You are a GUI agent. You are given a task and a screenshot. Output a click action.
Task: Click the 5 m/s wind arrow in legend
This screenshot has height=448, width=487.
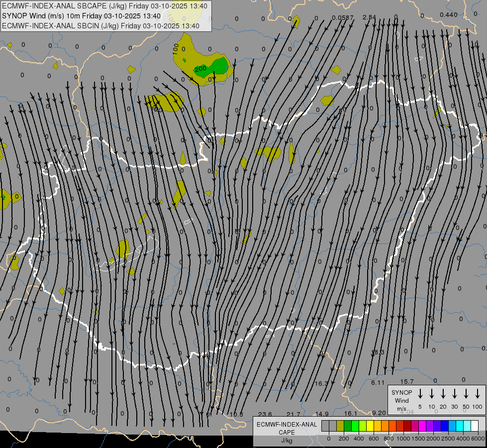(x=420, y=394)
